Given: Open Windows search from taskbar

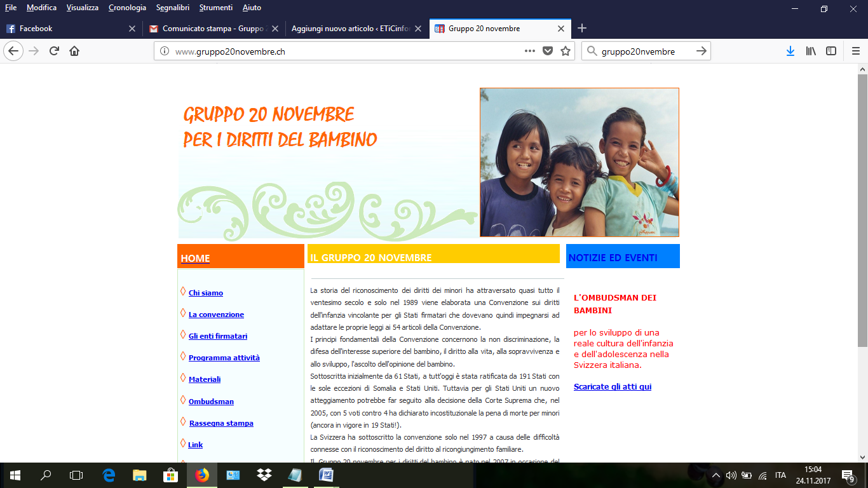Looking at the screenshot, I should 46,475.
